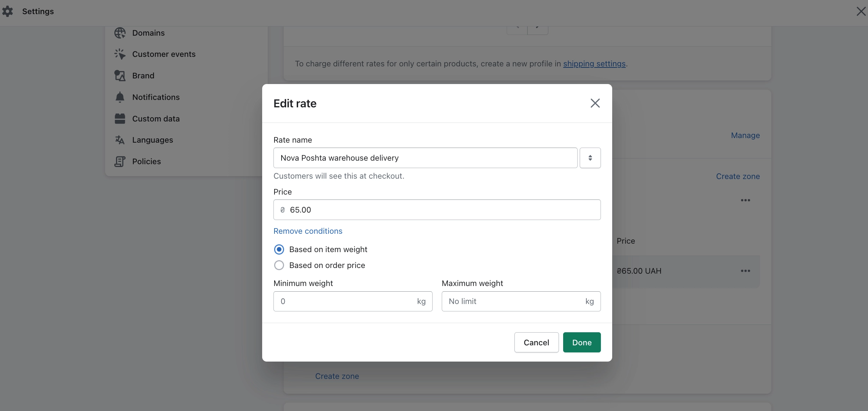Click the kg unit in Maximum weight
Viewport: 868px width, 411px height.
click(590, 301)
